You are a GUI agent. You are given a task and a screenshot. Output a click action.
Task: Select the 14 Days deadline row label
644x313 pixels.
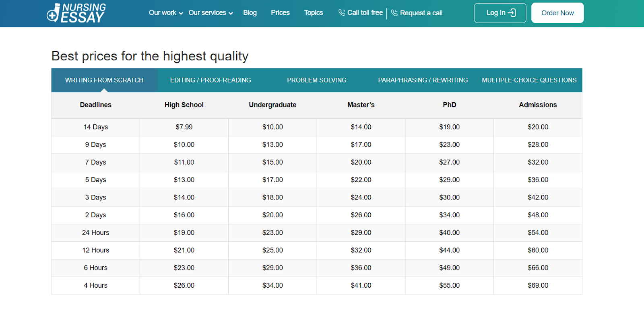click(x=96, y=127)
